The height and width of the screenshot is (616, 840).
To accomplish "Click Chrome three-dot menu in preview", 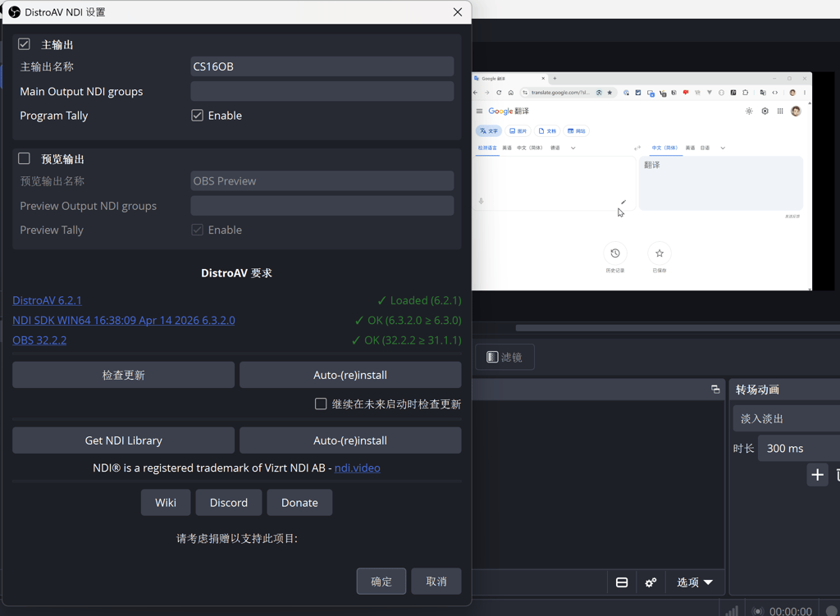I will [804, 93].
